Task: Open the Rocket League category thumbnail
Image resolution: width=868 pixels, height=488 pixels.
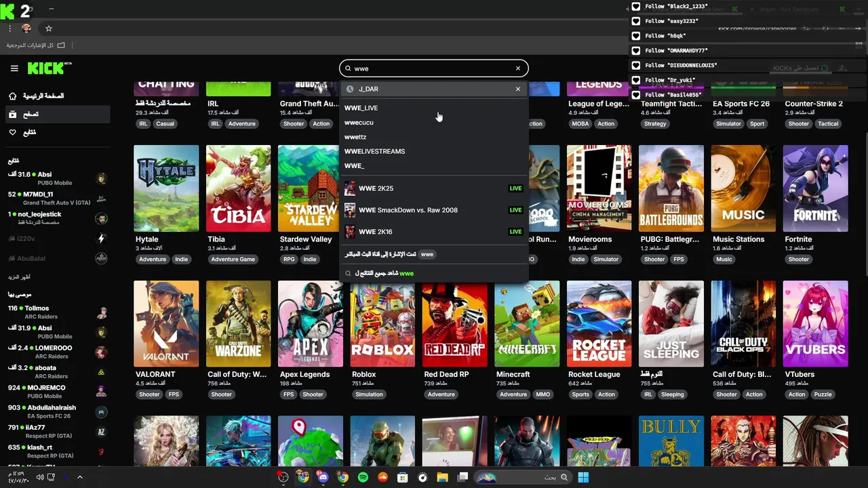Action: [x=599, y=324]
